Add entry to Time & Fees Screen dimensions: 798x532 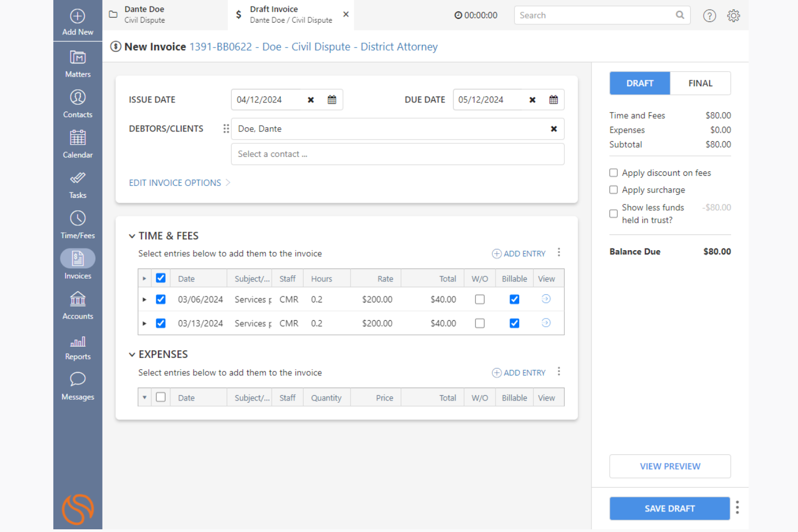(519, 253)
